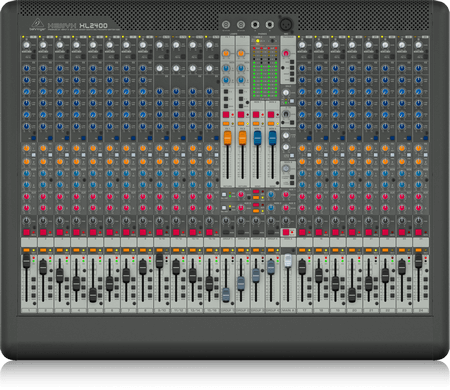Click the Group 1 blue-grey fader
This screenshot has width=450, height=390.
coord(226,294)
